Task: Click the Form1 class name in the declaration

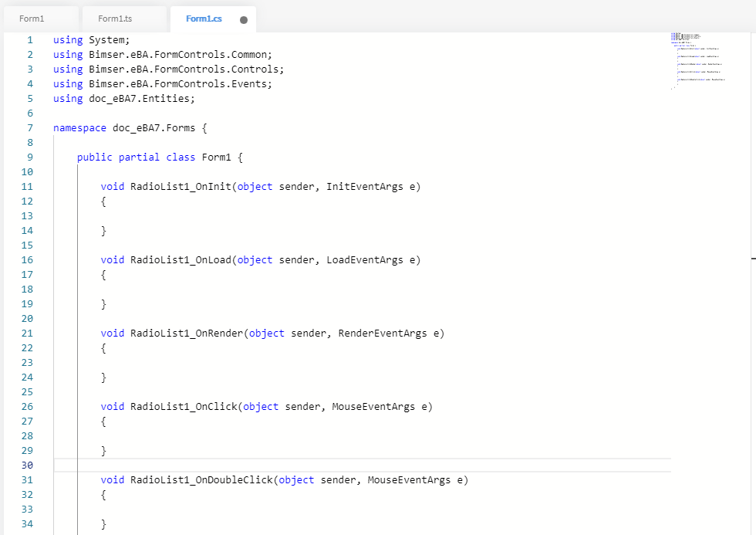Action: point(217,157)
